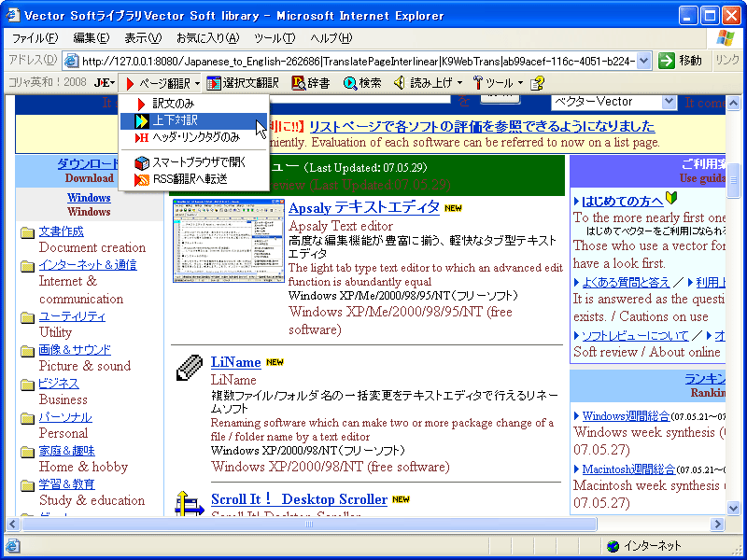Open the Windows週間総合 ranking link

tap(626, 415)
